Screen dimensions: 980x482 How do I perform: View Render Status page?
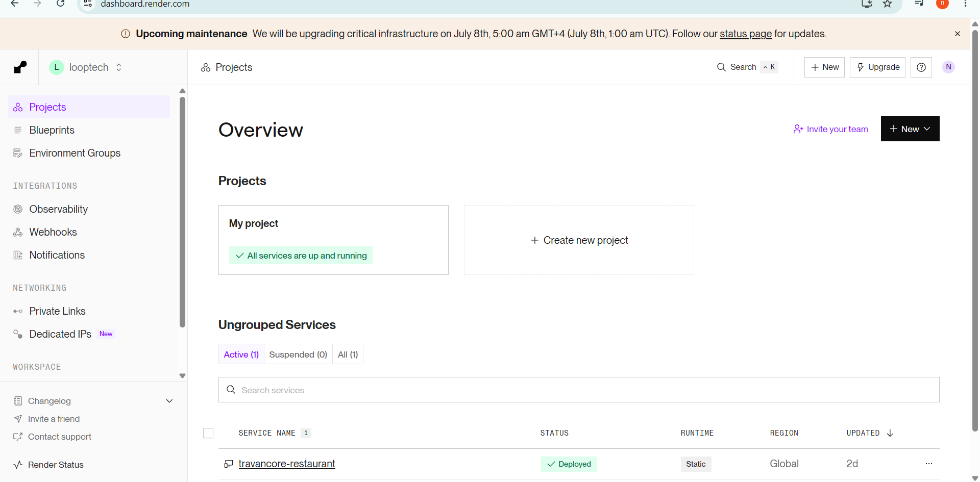pos(56,465)
